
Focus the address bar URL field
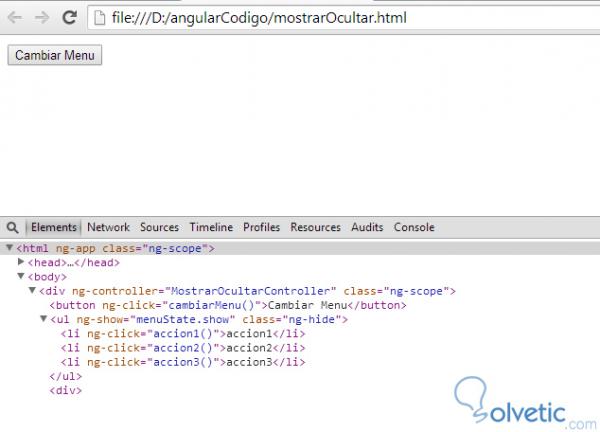[x=344, y=18]
